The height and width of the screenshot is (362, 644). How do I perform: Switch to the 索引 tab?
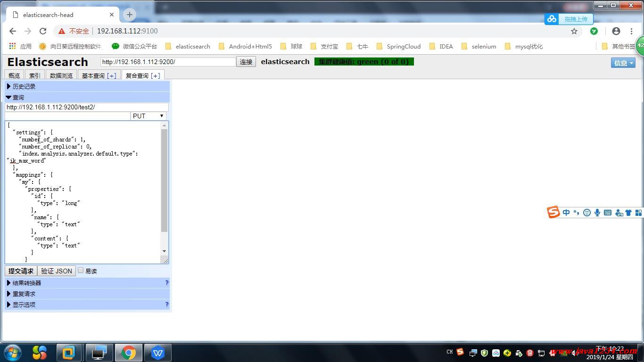(x=34, y=75)
